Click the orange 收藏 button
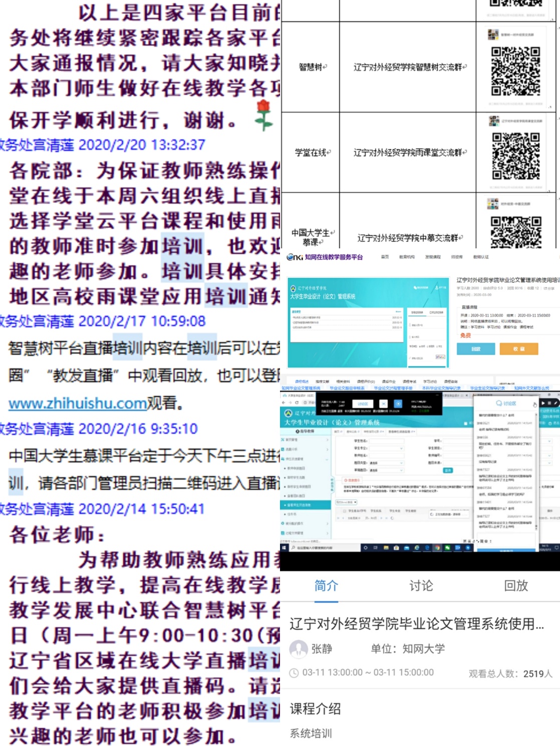 pos(519,349)
